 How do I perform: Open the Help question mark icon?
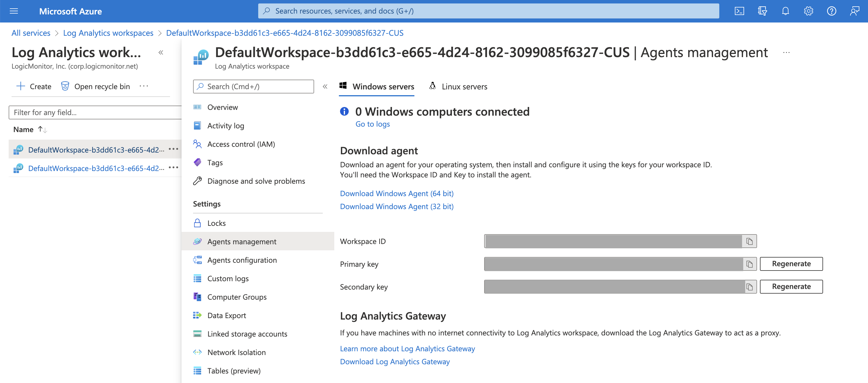831,11
